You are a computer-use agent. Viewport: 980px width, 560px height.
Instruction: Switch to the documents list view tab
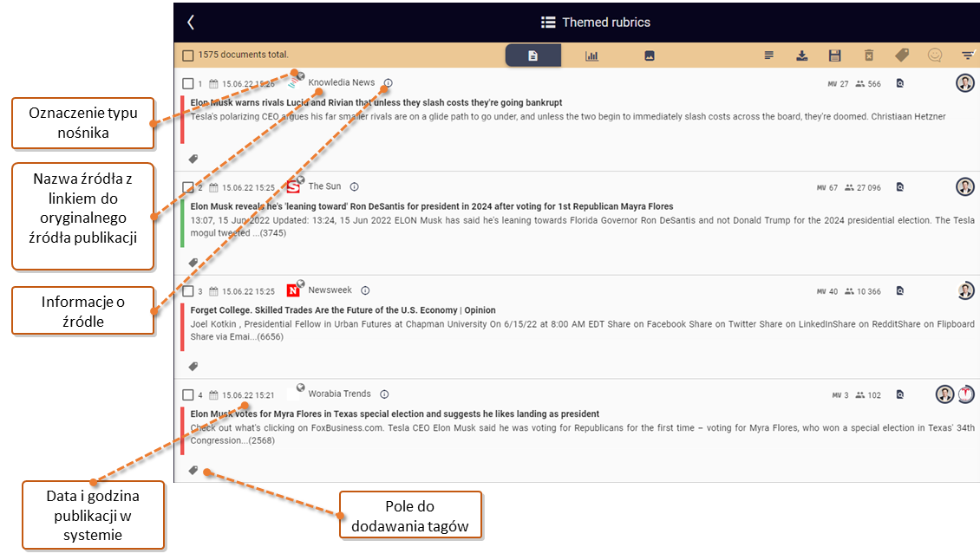click(532, 55)
